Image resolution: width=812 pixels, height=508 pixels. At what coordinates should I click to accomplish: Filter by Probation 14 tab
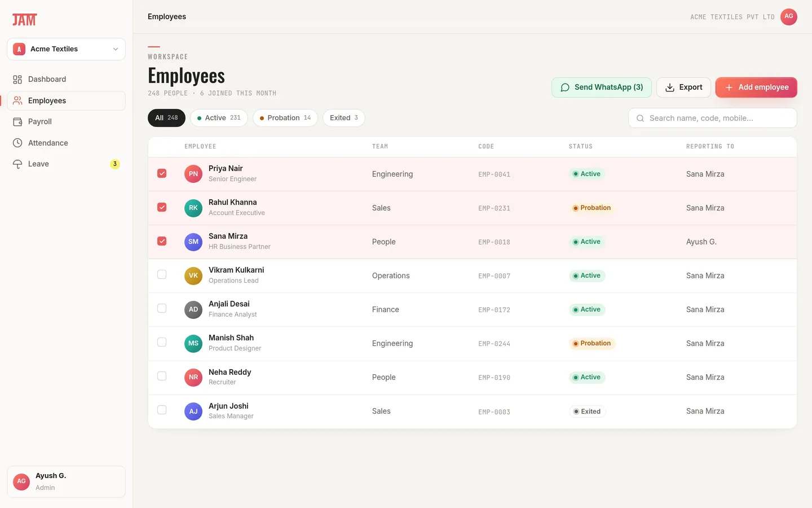285,118
